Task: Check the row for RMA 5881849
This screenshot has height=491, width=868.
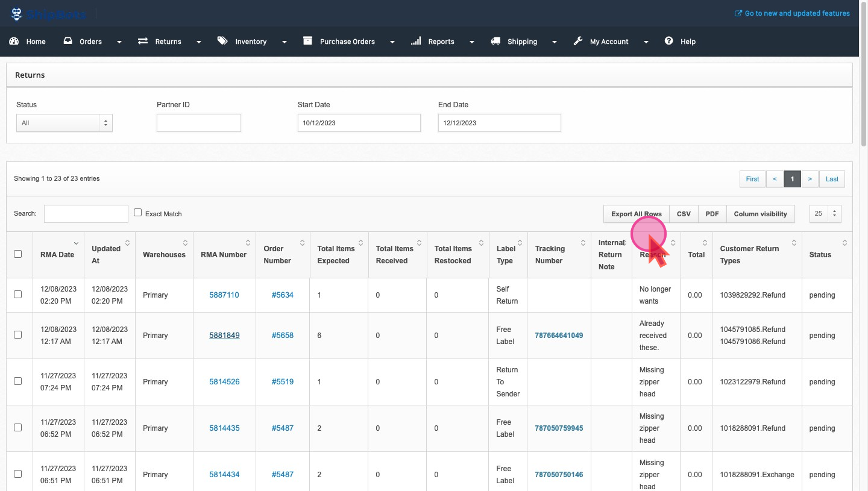Action: [18, 335]
